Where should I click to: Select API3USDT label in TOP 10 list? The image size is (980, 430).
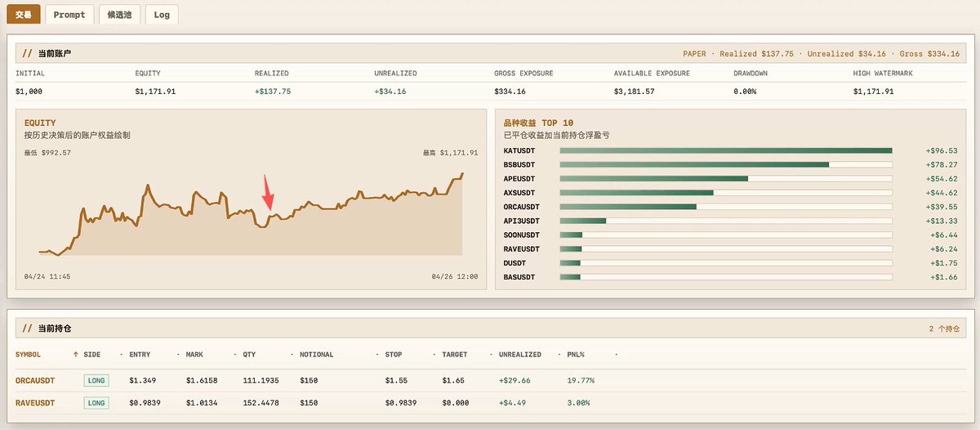click(x=522, y=221)
